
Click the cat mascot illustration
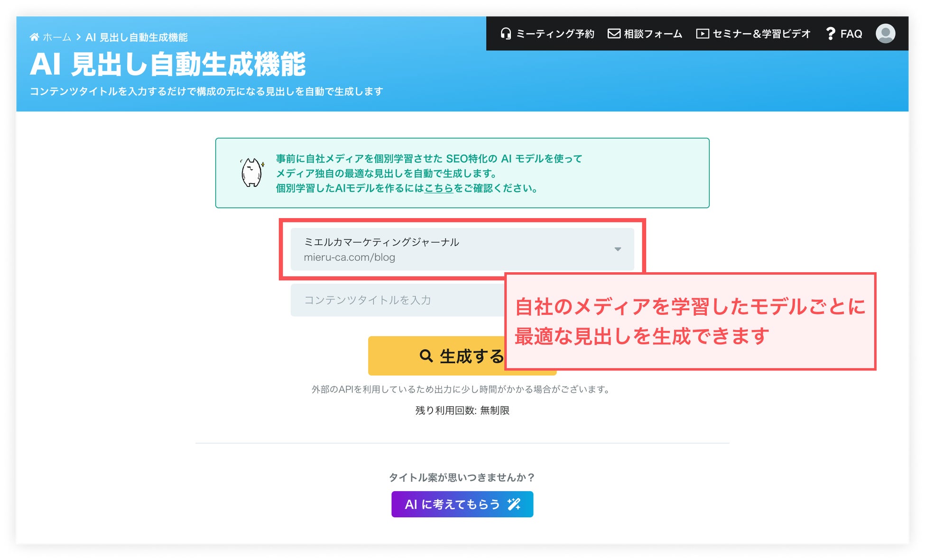click(251, 173)
